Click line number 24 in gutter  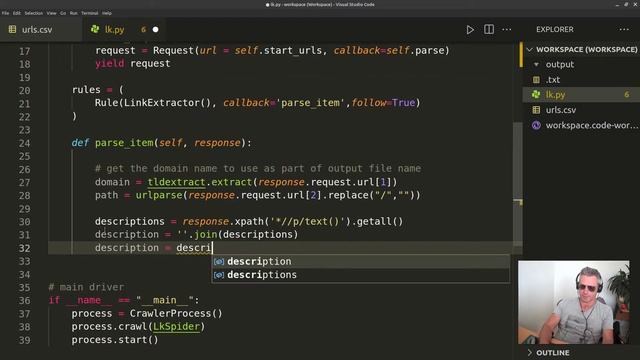(24, 143)
